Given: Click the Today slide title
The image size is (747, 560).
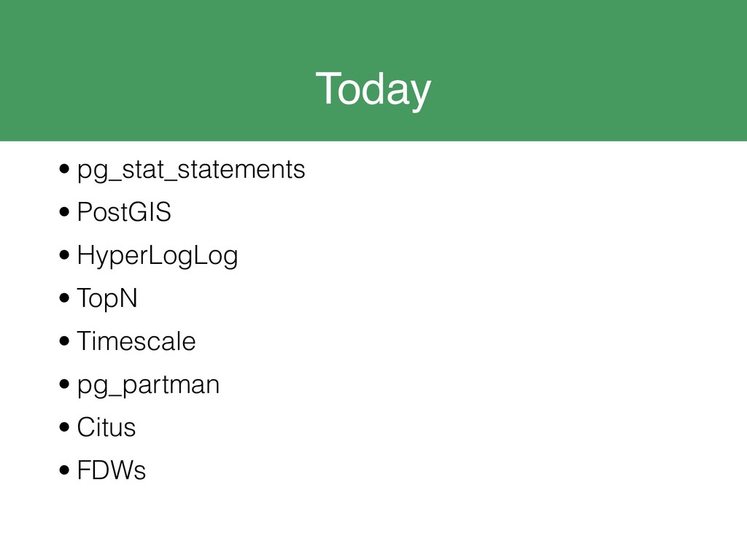Looking at the screenshot, I should click(373, 90).
